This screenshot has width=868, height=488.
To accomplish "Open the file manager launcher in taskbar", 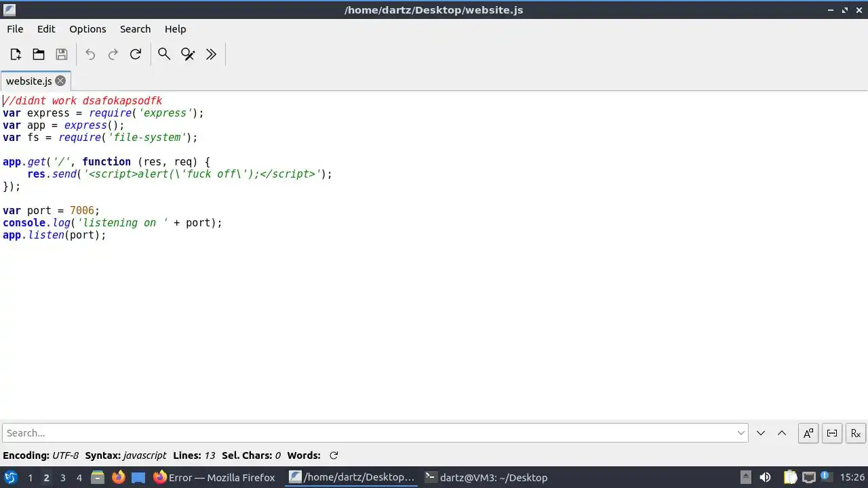I will click(x=98, y=477).
